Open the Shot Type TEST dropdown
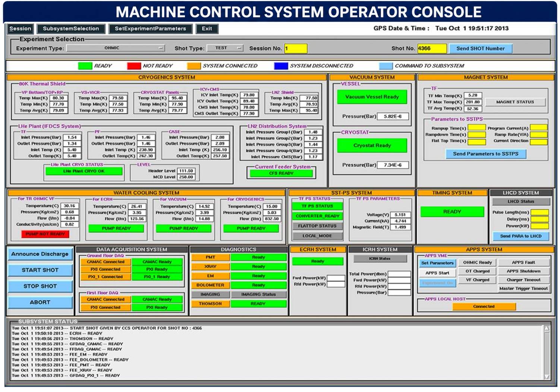Viewport: 560px width, 392px height. tap(225, 48)
